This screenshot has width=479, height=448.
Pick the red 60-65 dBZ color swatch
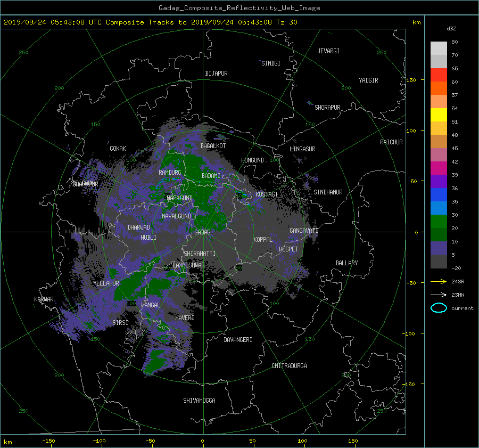439,75
